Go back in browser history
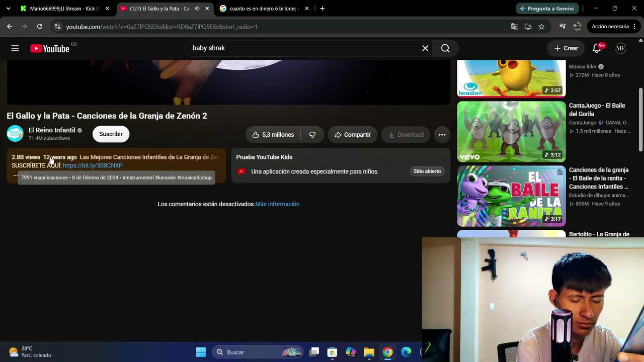 click(x=10, y=27)
